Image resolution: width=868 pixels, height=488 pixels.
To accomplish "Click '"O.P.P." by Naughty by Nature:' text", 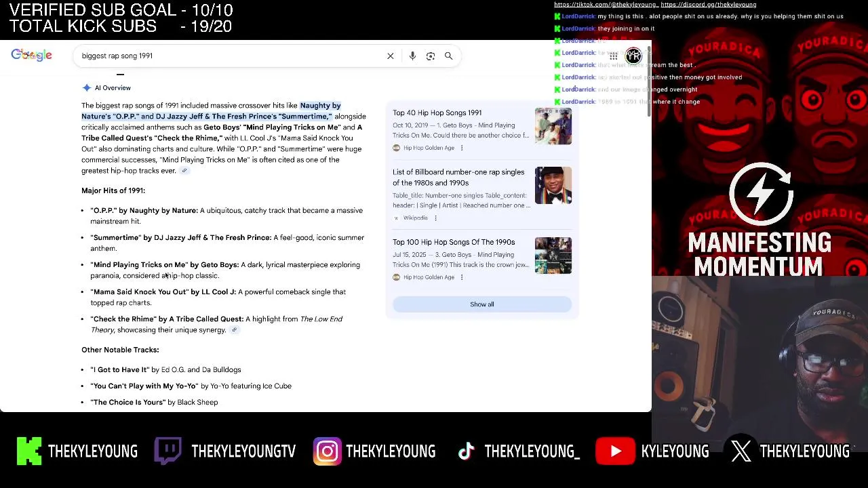I will [x=144, y=211].
